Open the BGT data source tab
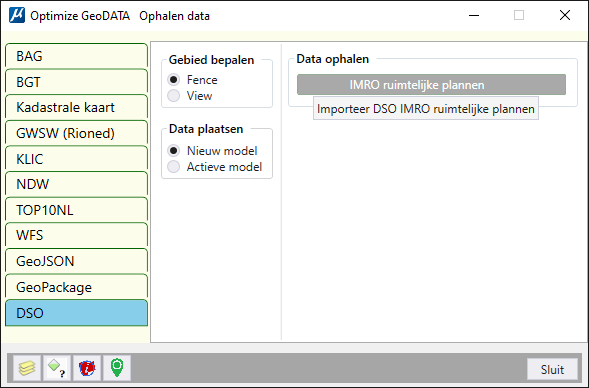Image resolution: width=589 pixels, height=388 pixels. [x=76, y=82]
